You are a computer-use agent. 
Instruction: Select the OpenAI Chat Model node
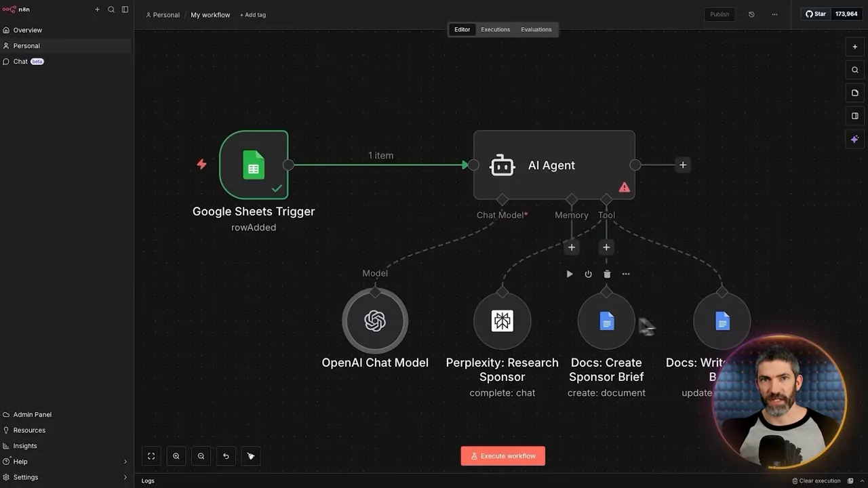[375, 321]
